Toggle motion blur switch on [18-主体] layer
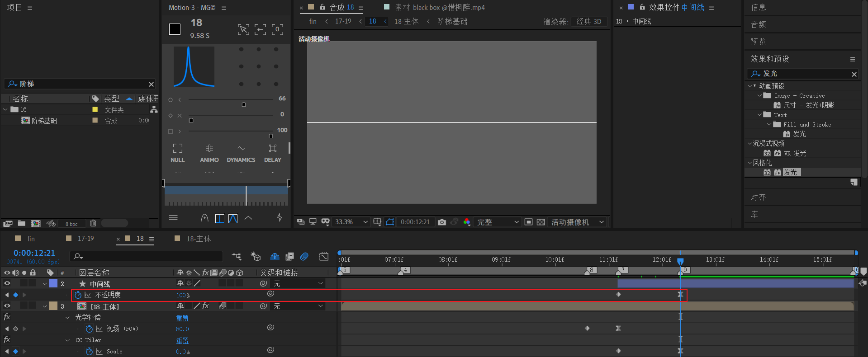868x357 pixels. (223, 306)
